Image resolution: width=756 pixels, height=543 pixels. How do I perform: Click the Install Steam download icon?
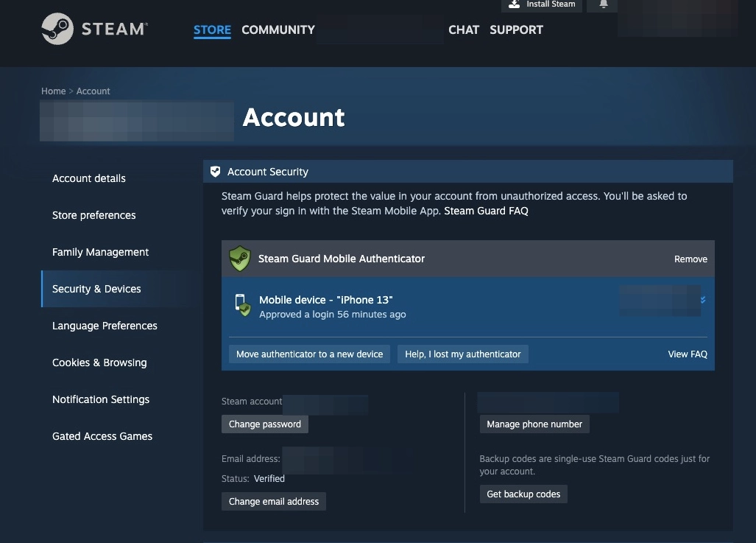click(514, 4)
